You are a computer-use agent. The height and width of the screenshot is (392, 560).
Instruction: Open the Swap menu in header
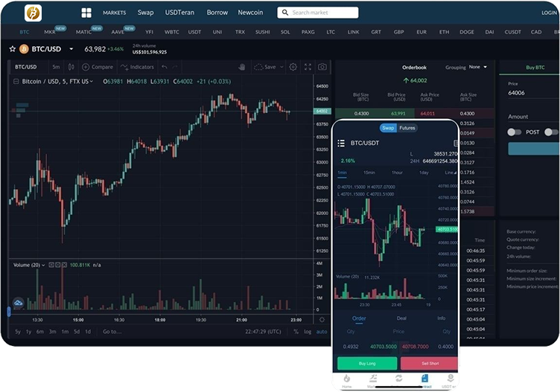point(146,13)
